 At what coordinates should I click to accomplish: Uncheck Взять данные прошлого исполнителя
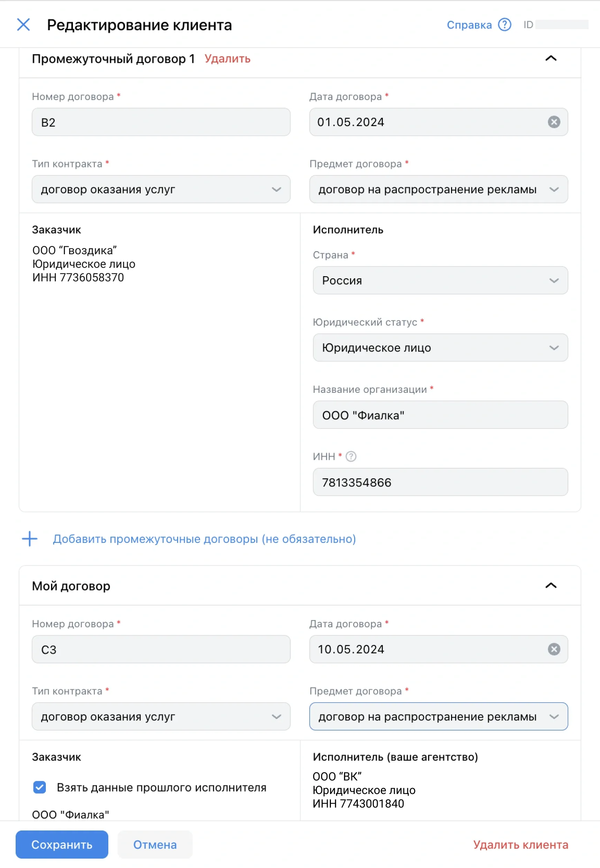(40, 787)
